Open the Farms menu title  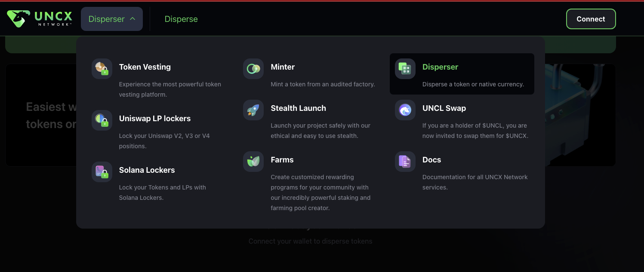(x=282, y=160)
